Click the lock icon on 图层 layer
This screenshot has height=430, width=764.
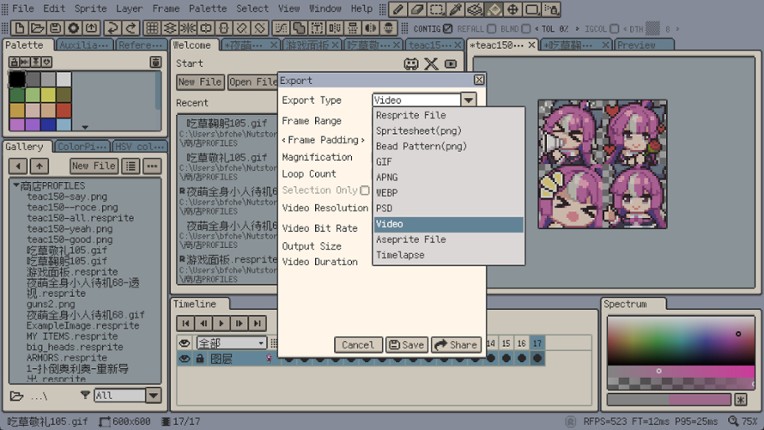coord(200,358)
